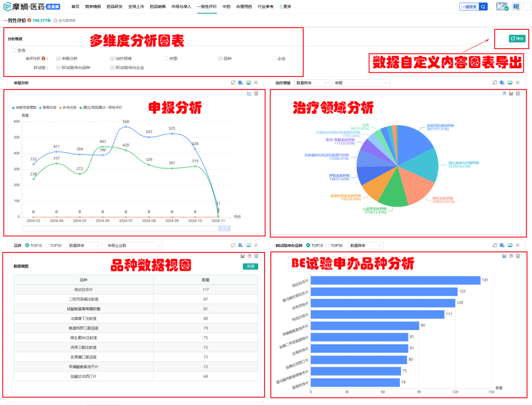Enable the 剂型 checkbox
Viewport: 532px width, 405px height.
(166, 59)
